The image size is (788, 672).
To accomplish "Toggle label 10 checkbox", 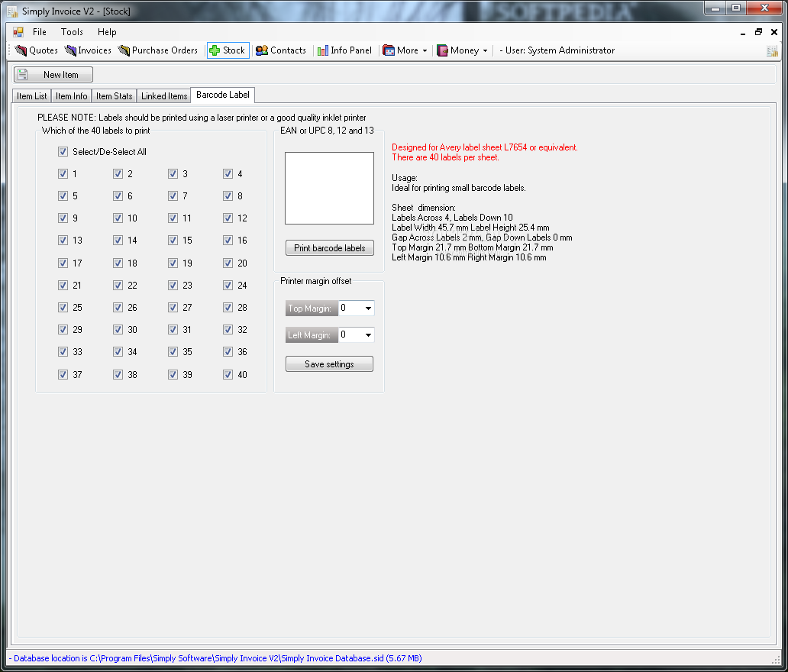I will click(x=118, y=218).
